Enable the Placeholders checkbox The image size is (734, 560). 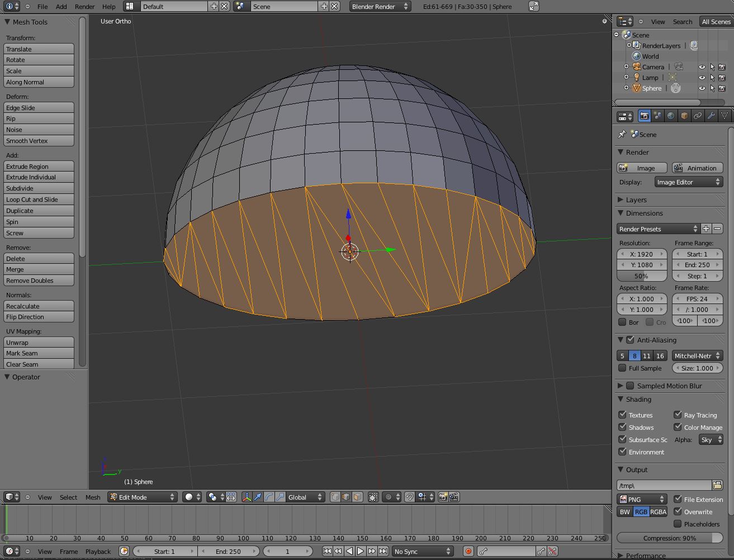pos(678,524)
